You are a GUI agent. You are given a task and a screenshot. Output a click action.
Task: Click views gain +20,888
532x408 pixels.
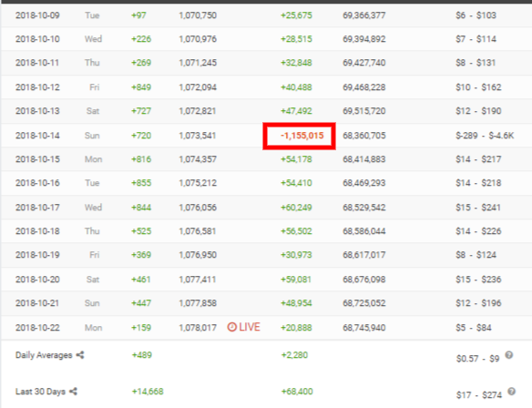[296, 328]
